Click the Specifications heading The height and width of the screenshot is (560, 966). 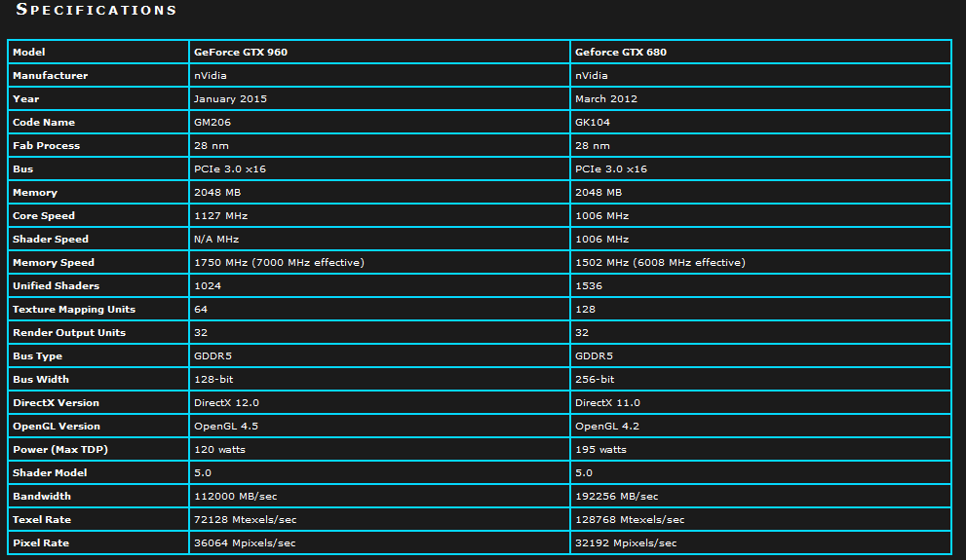[97, 9]
